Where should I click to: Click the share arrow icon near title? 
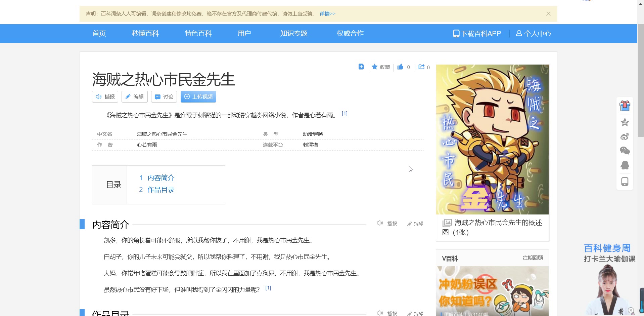pyautogui.click(x=421, y=67)
